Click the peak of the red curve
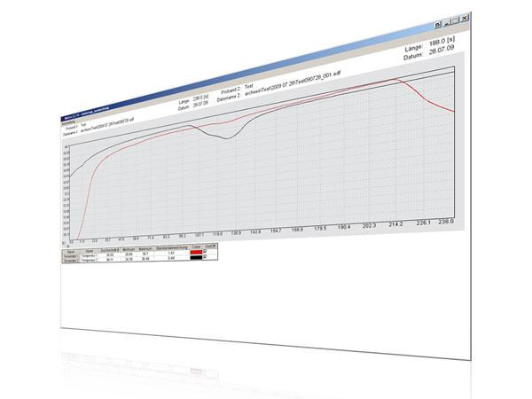Screen dimensions: 532x399 (396, 79)
